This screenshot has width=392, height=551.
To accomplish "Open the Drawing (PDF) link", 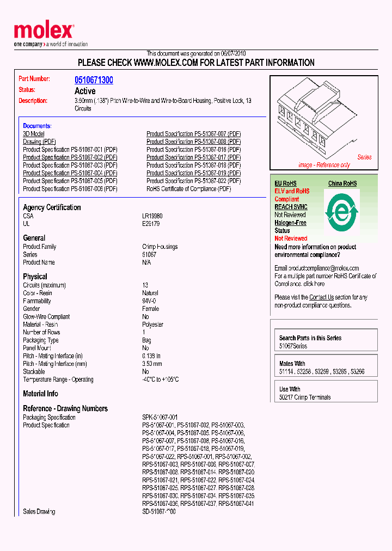I will [40, 142].
